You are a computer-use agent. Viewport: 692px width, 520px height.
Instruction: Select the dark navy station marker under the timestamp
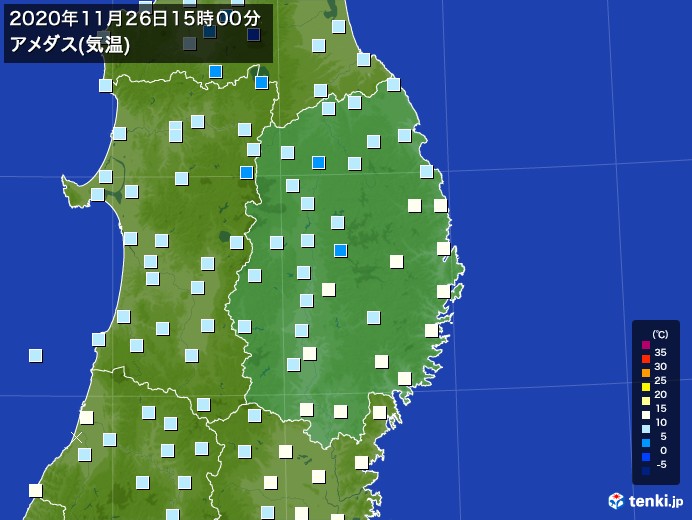click(254, 34)
